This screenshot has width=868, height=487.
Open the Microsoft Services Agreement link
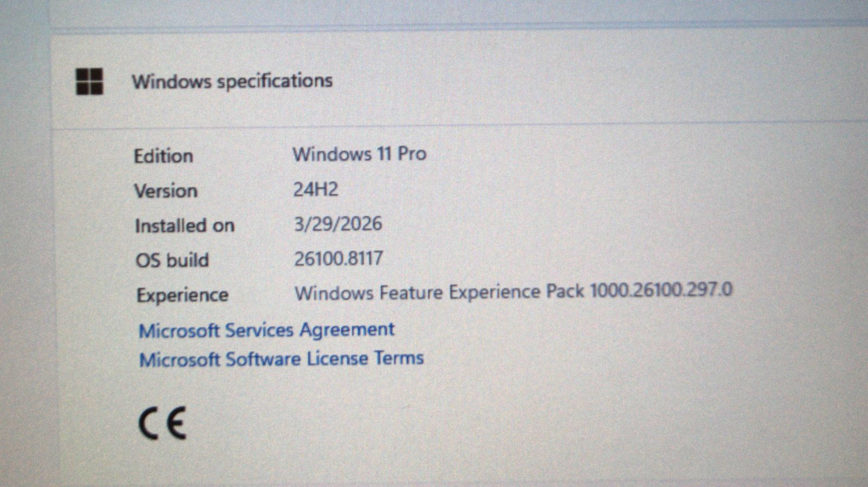click(x=266, y=330)
